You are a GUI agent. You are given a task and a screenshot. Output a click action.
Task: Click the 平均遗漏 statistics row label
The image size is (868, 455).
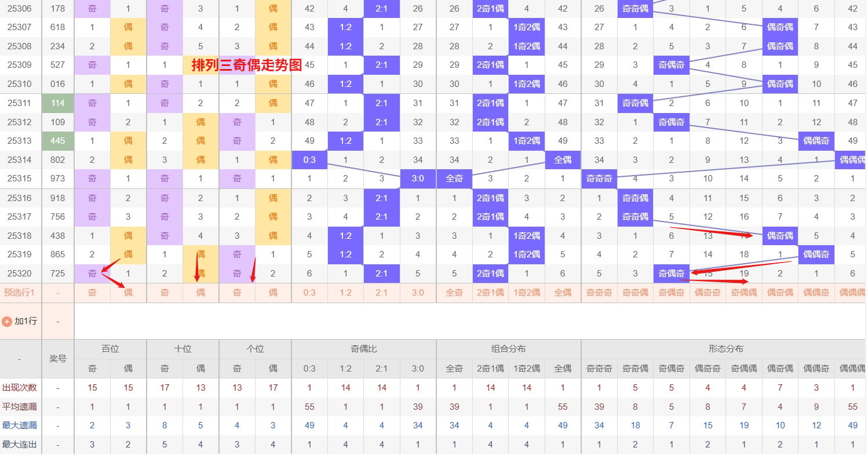coord(20,407)
